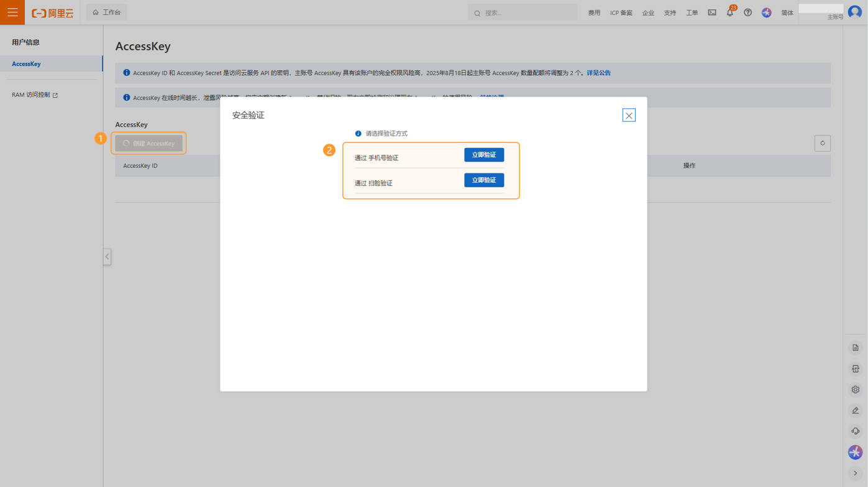The height and width of the screenshot is (487, 868).
Task: Open the settings gear in right sidebar
Action: pyautogui.click(x=856, y=389)
